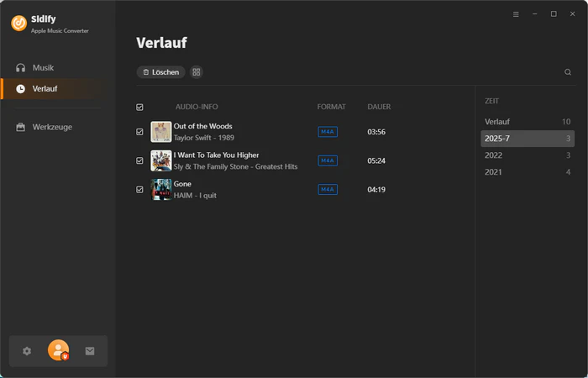Click M4A badge for Out of the Woods
The height and width of the screenshot is (378, 588).
(328, 132)
